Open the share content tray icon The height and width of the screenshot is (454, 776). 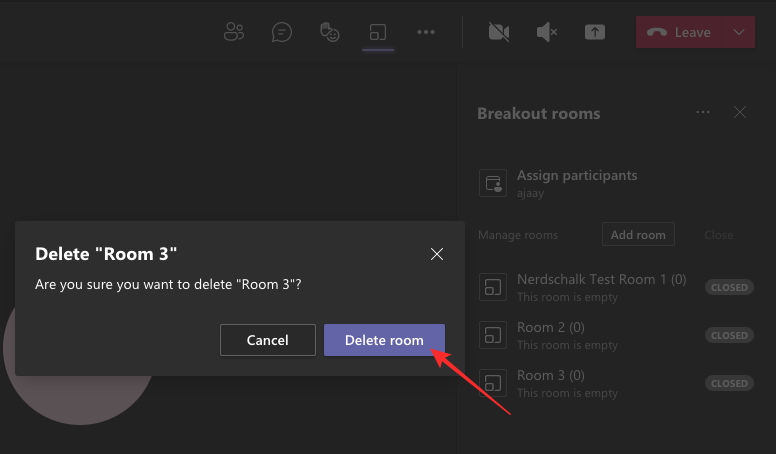pos(595,32)
